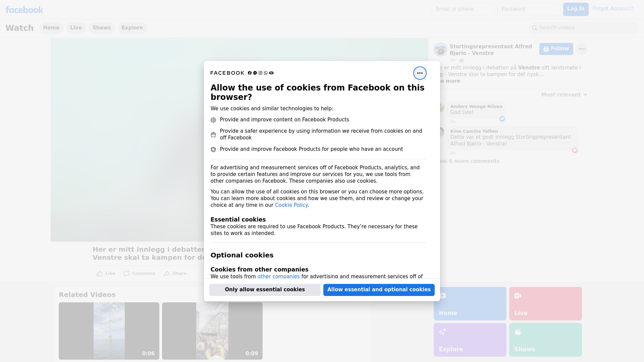Open the Forgot Account link
Image resolution: width=644 pixels, height=362 pixels.
613,9
